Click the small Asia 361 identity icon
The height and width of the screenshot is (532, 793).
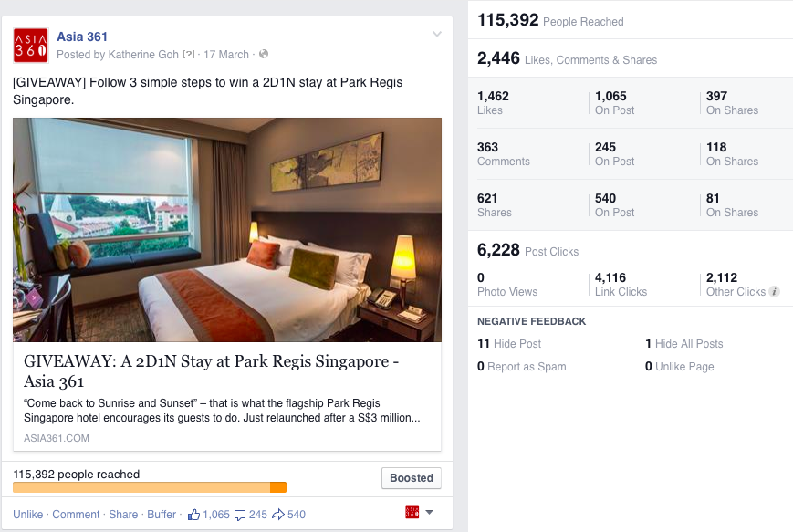coord(412,512)
